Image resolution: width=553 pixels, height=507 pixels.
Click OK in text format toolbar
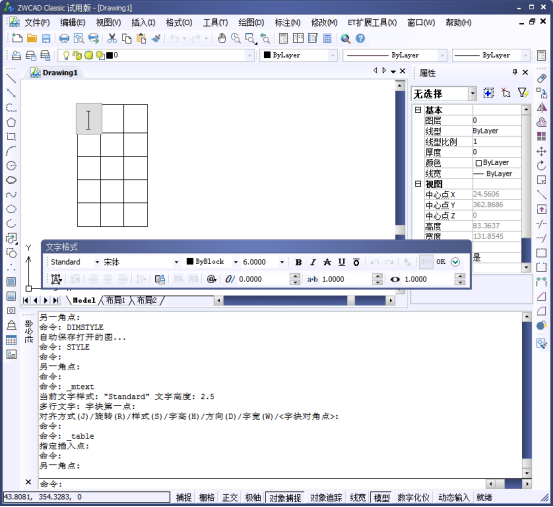coord(441,262)
